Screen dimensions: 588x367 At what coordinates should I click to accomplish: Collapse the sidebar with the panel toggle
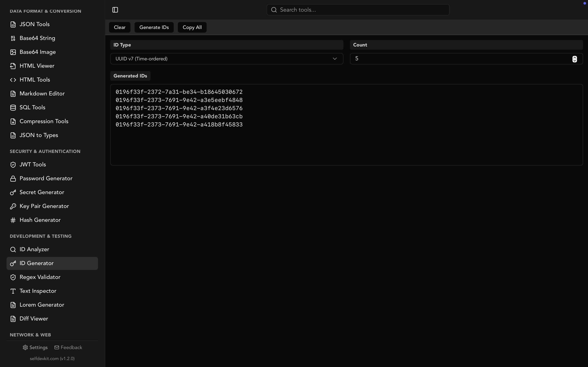pyautogui.click(x=115, y=10)
